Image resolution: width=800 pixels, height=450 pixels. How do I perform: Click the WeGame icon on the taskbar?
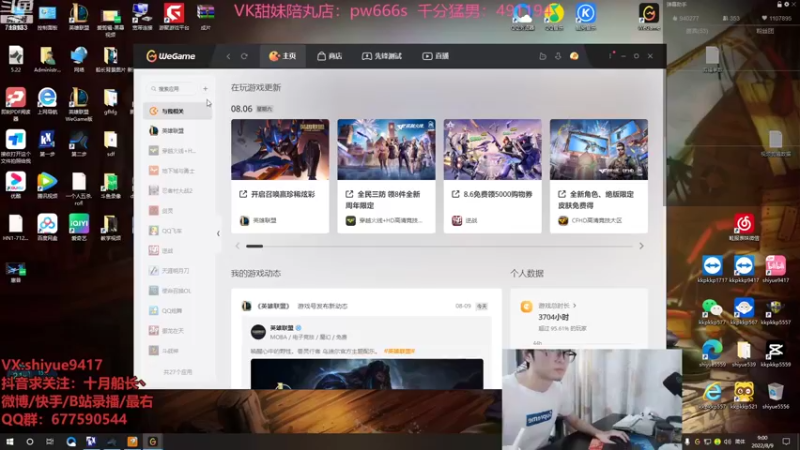[153, 441]
